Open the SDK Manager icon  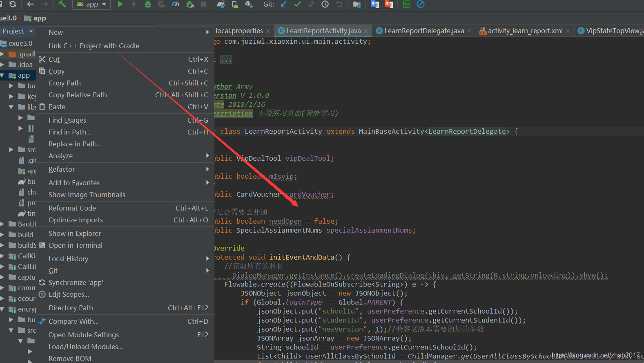click(249, 4)
